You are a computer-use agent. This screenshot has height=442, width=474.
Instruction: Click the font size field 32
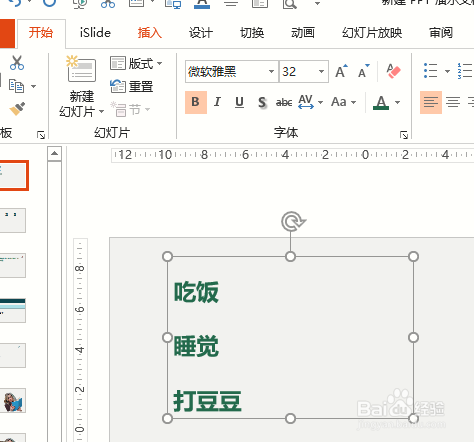[x=297, y=71]
